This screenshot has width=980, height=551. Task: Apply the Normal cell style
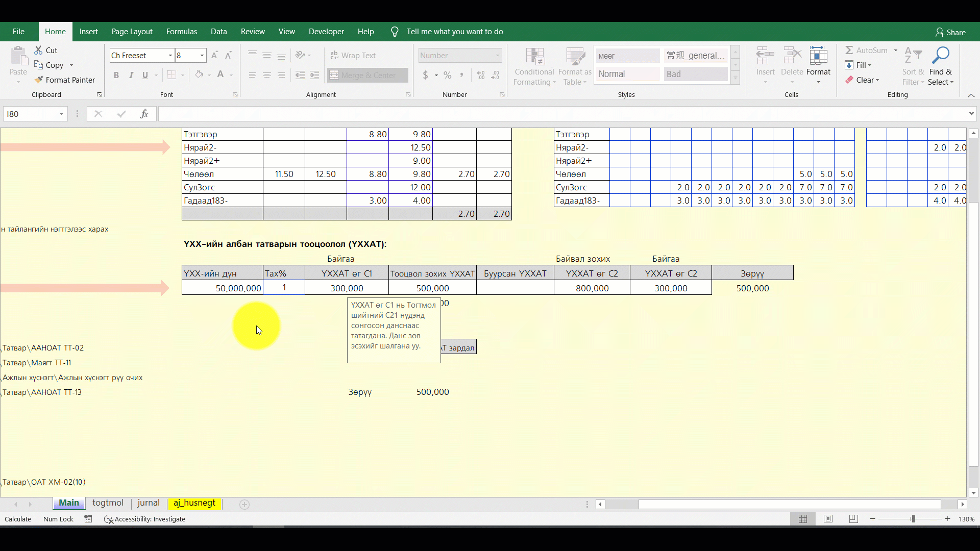(627, 74)
